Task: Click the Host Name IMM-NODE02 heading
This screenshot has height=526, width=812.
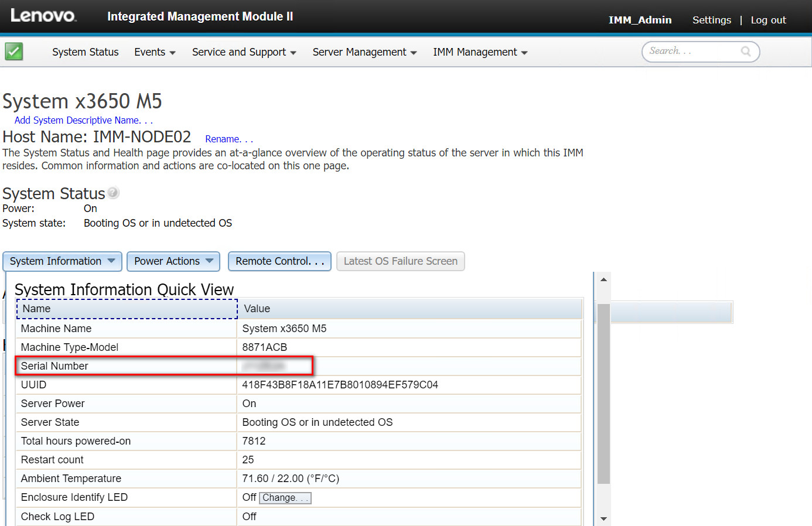Action: point(97,137)
